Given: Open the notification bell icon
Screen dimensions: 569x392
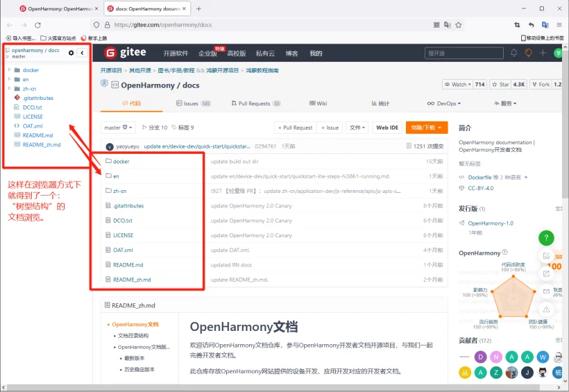Looking at the screenshot, I should pos(514,53).
